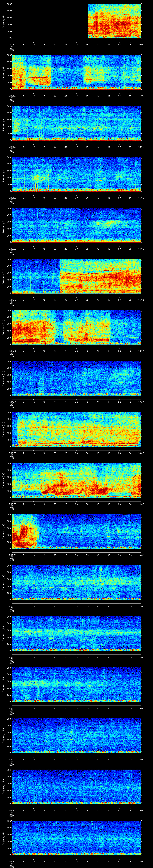
Task: Click the '12:20:00' start time label
Action: pos(12,606)
